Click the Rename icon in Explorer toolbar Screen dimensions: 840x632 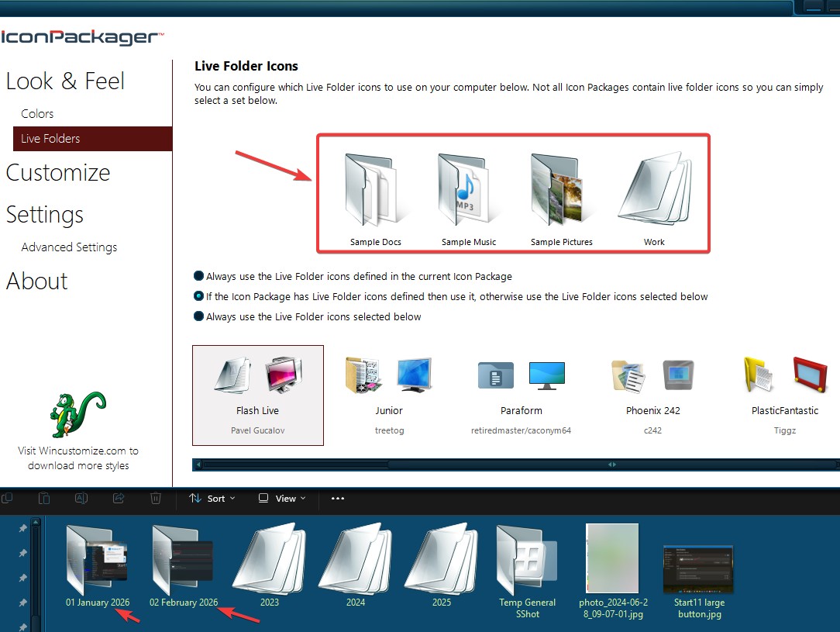(x=81, y=498)
